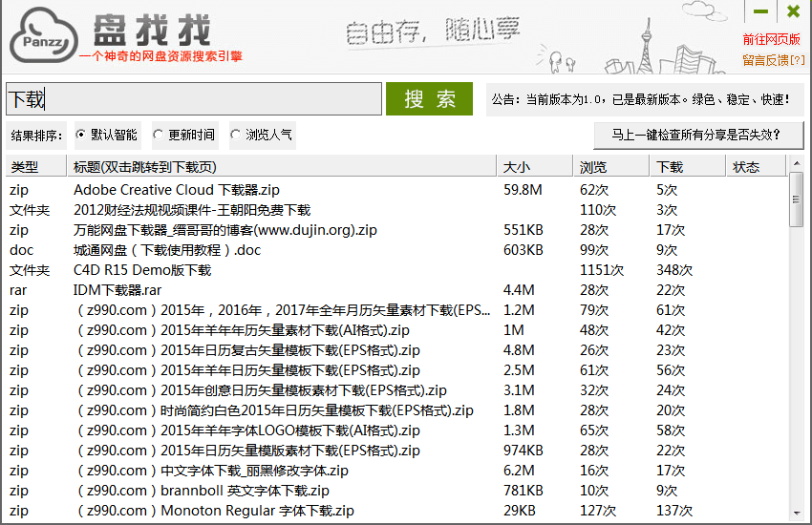Sort by 下载 column header
Image resolution: width=812 pixels, height=525 pixels.
coord(688,167)
